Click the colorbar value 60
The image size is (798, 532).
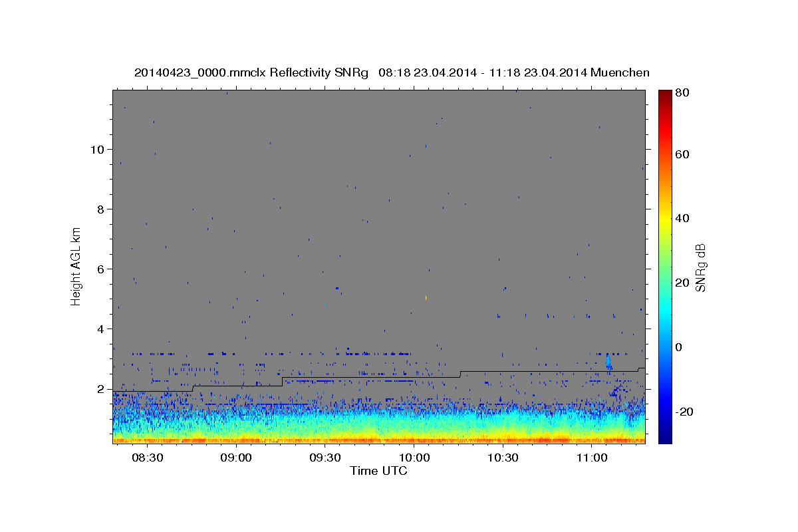pyautogui.click(x=682, y=154)
